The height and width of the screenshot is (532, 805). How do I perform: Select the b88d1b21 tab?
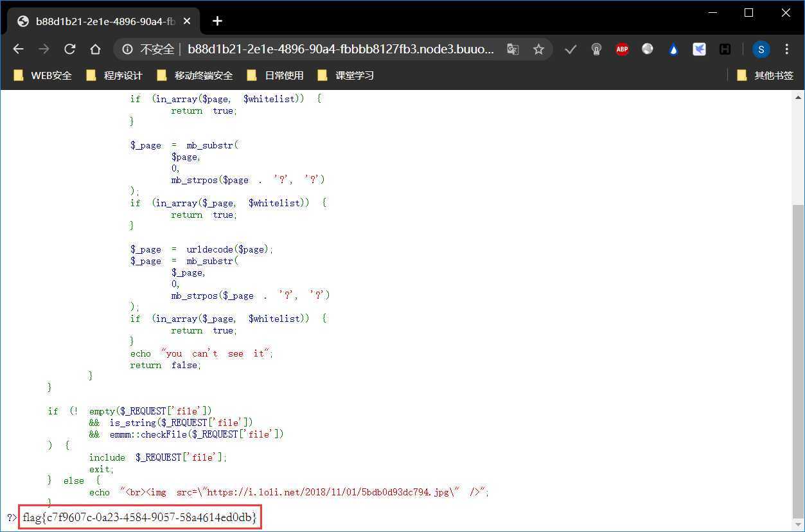pyautogui.click(x=103, y=21)
